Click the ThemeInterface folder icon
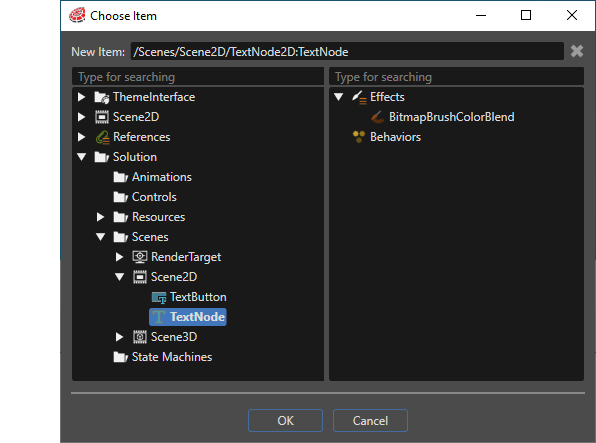596x443 pixels. (101, 97)
